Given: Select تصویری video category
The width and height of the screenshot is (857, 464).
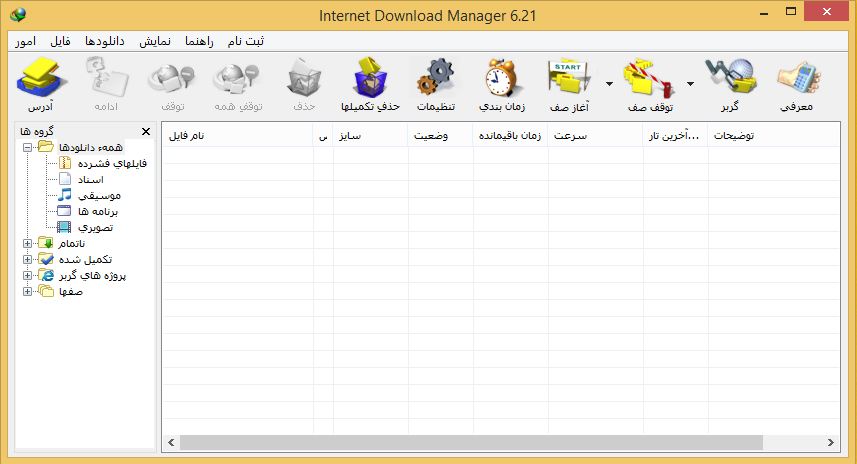Looking at the screenshot, I should tap(95, 227).
